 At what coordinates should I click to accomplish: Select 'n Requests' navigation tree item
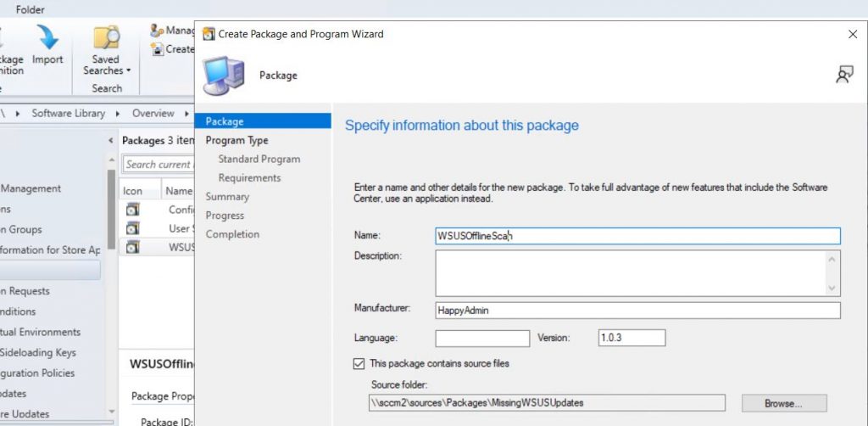(25, 291)
